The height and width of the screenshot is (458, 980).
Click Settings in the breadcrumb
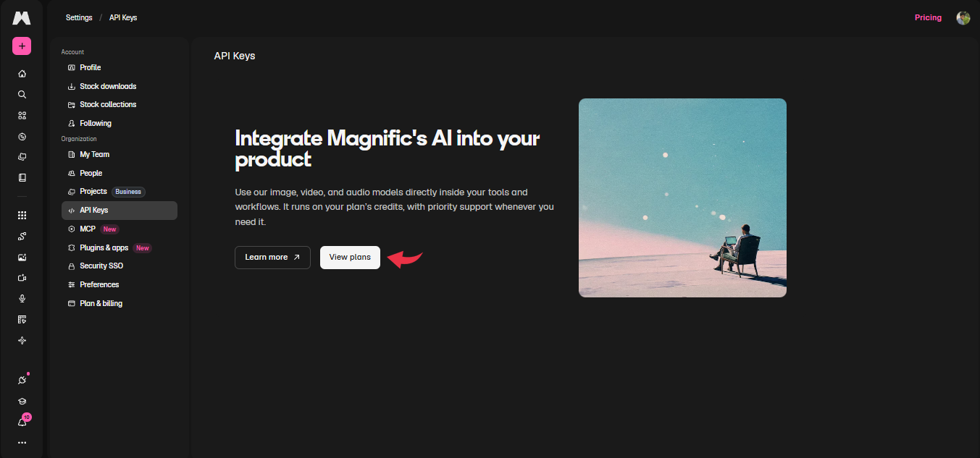pyautogui.click(x=79, y=17)
